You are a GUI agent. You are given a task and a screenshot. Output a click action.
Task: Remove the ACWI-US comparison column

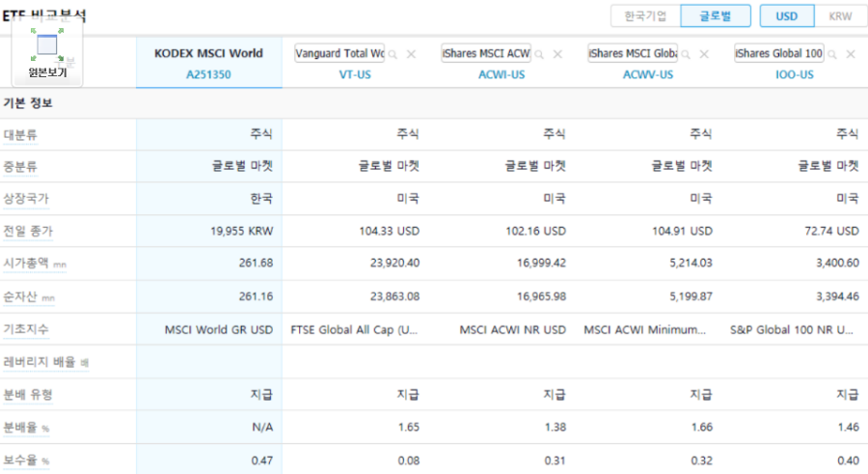557,54
